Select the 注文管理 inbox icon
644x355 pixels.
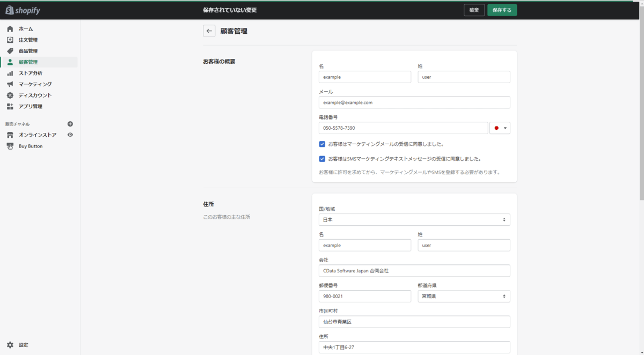[x=10, y=40]
